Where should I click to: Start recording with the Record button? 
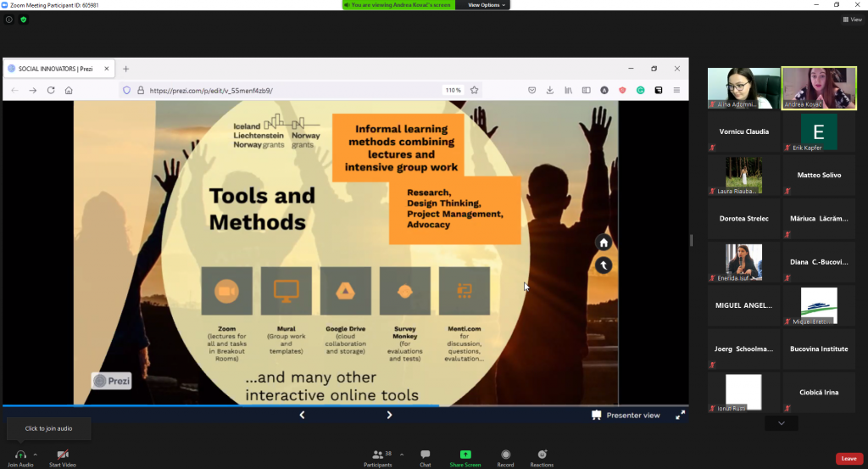pyautogui.click(x=505, y=457)
